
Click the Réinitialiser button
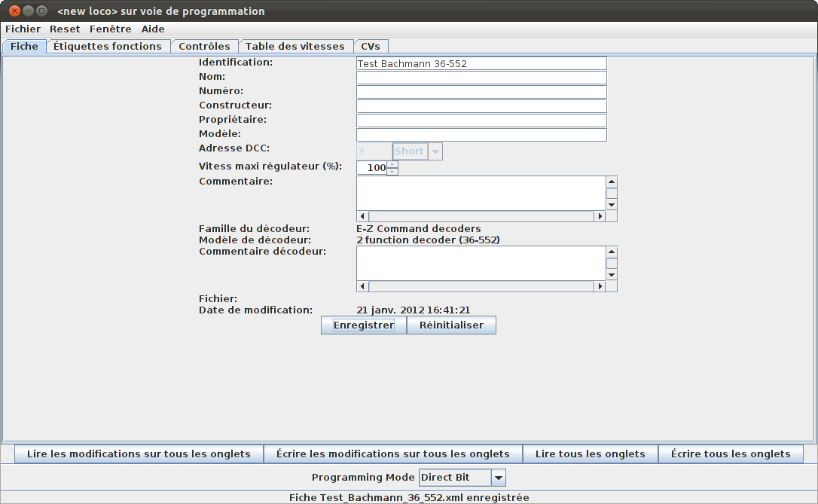(x=451, y=325)
